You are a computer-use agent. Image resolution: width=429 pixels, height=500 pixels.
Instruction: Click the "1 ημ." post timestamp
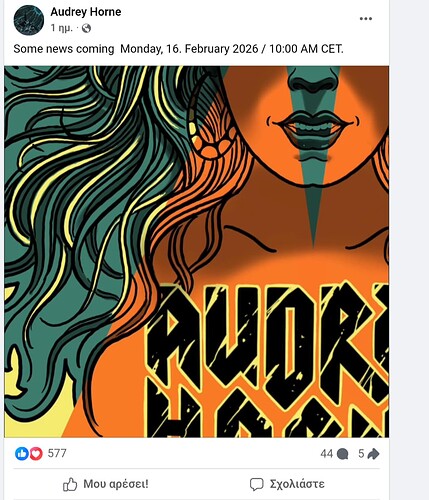click(61, 28)
